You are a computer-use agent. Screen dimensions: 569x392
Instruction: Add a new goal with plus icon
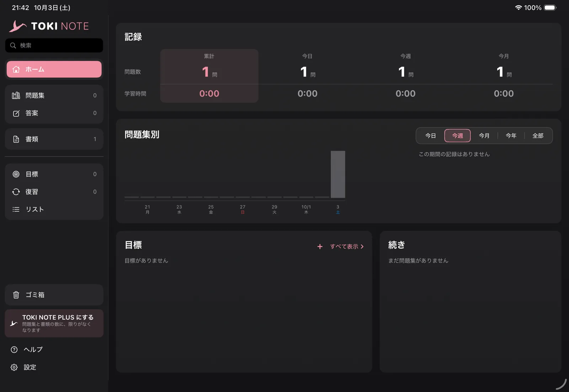click(x=320, y=246)
